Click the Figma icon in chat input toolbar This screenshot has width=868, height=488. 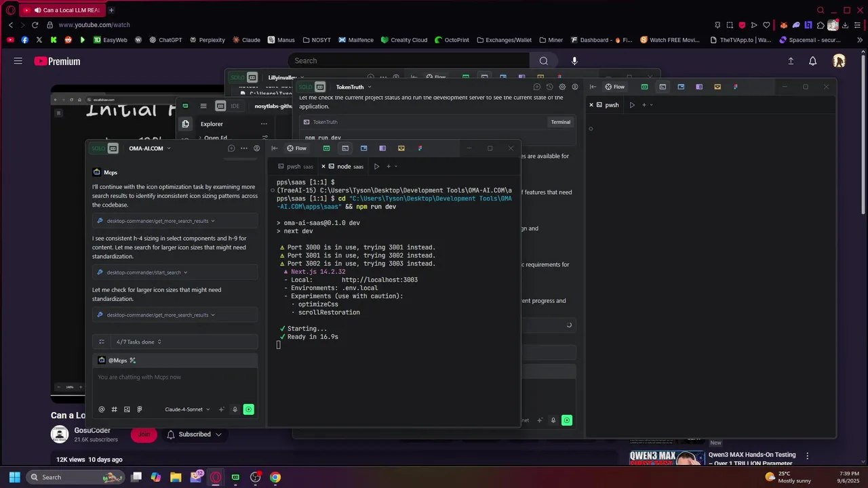139,409
